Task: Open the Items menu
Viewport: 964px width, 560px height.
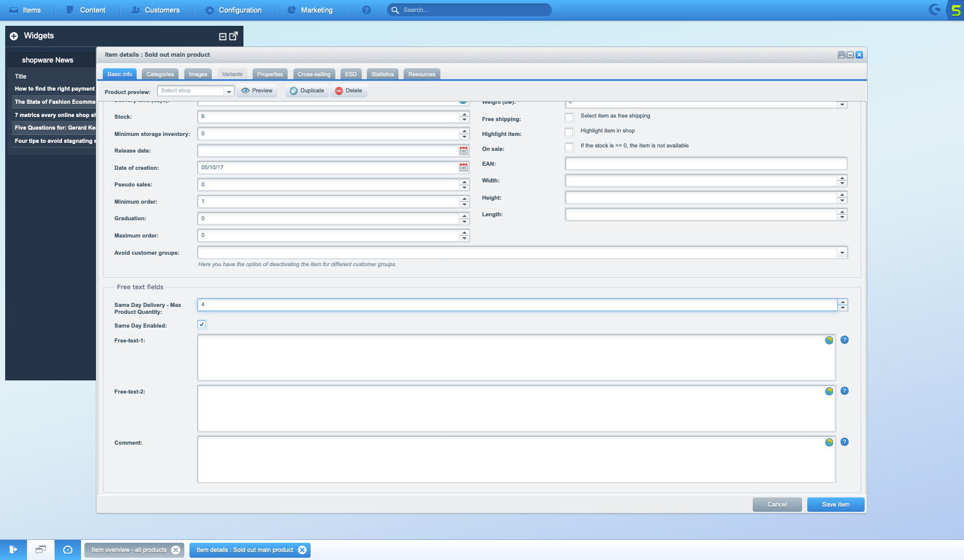Action: click(25, 10)
